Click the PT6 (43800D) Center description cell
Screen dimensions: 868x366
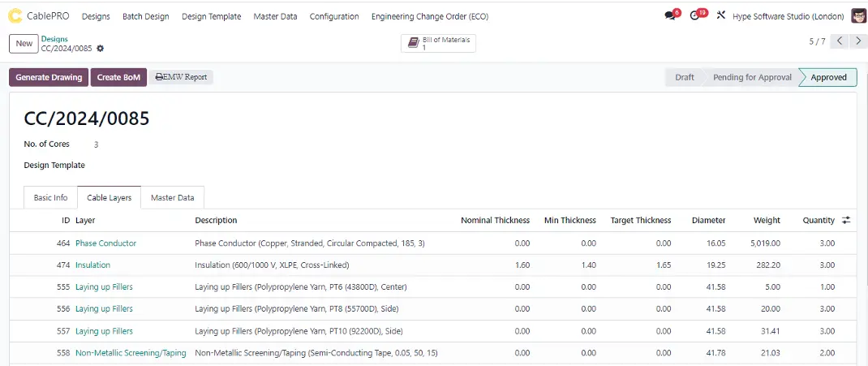(301, 287)
